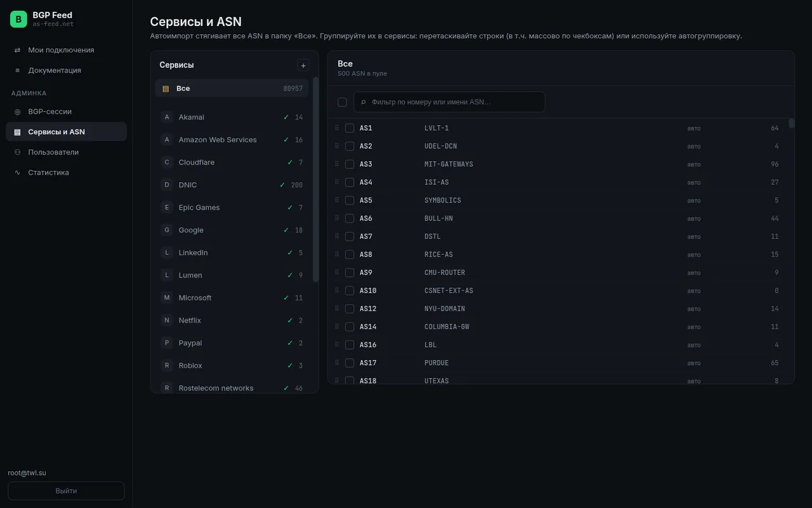
Task: Click the Netflix letter avatar icon
Action: 167,320
